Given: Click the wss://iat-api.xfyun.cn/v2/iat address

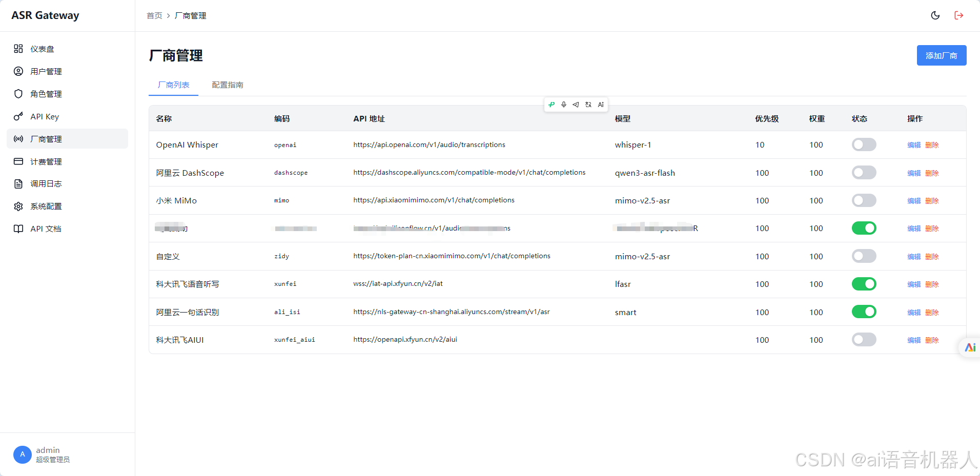Looking at the screenshot, I should pos(398,284).
